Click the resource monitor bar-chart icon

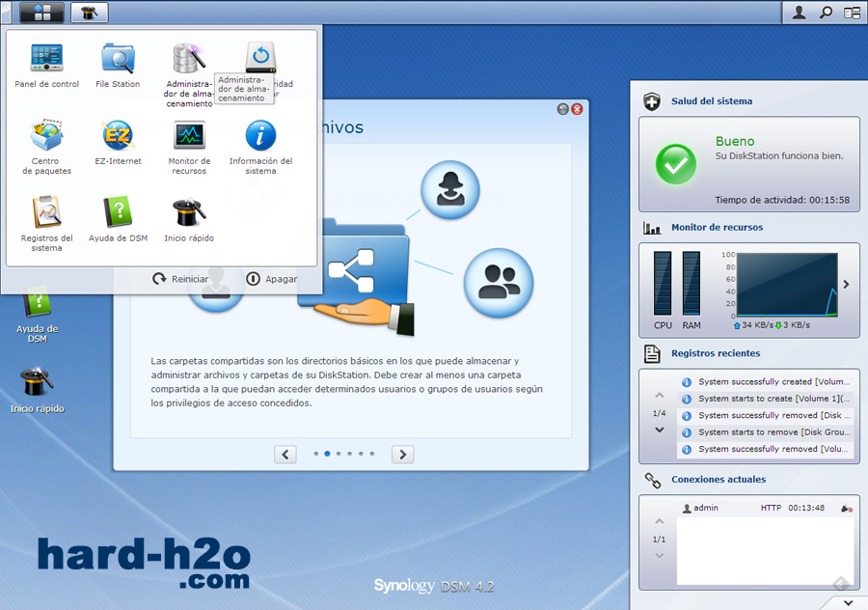(652, 228)
